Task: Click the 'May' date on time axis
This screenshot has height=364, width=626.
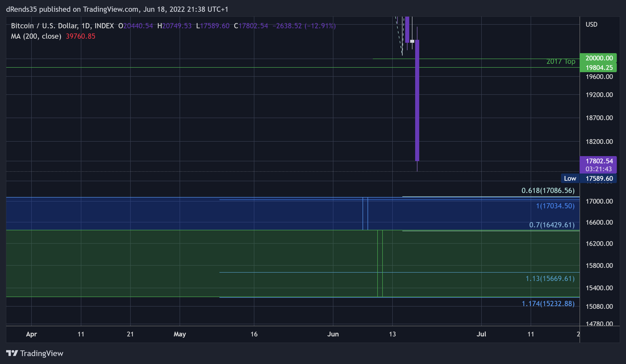Action: [x=180, y=334]
